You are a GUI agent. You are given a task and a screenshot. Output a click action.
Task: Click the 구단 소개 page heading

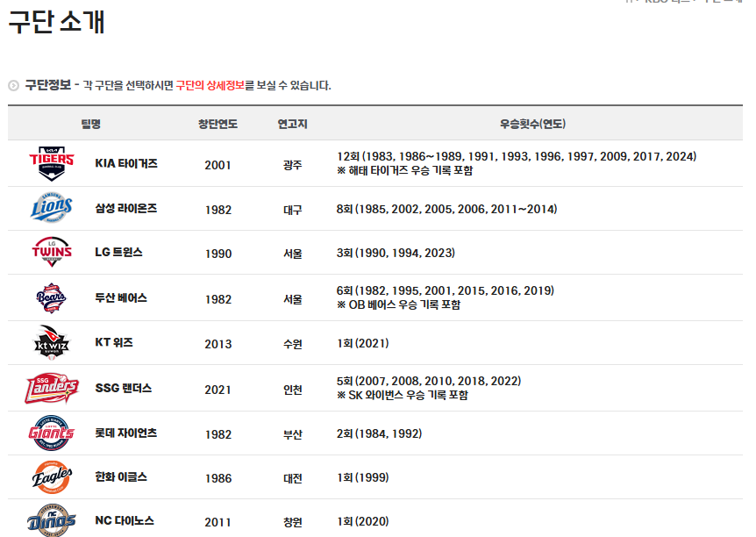click(56, 22)
